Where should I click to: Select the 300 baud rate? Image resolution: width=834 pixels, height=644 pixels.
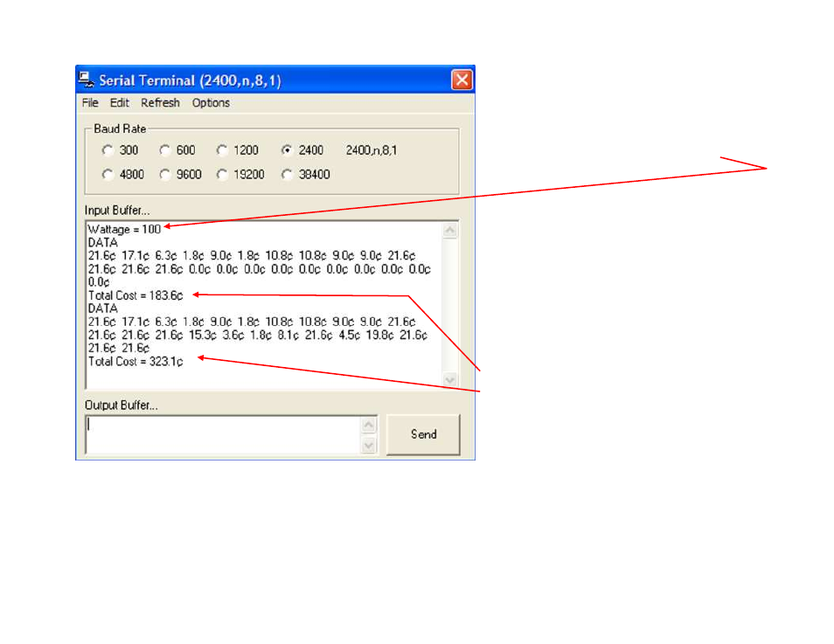point(121,150)
